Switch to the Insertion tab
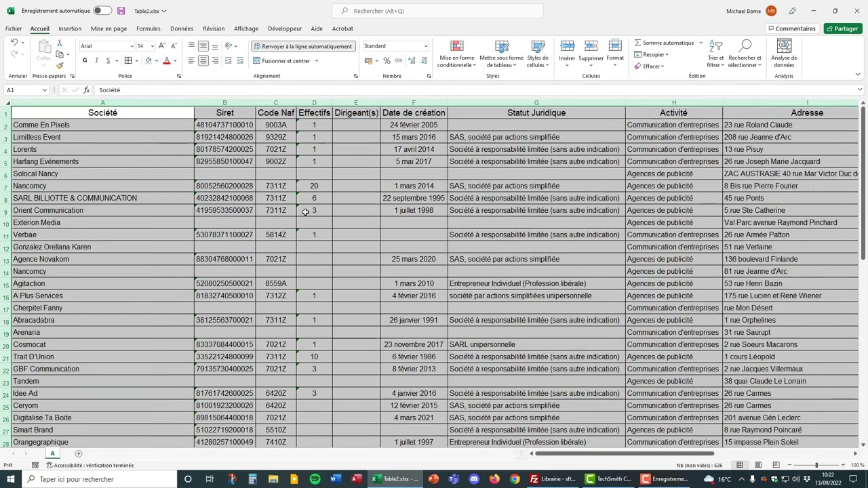Image resolution: width=868 pixels, height=488 pixels. (x=70, y=28)
